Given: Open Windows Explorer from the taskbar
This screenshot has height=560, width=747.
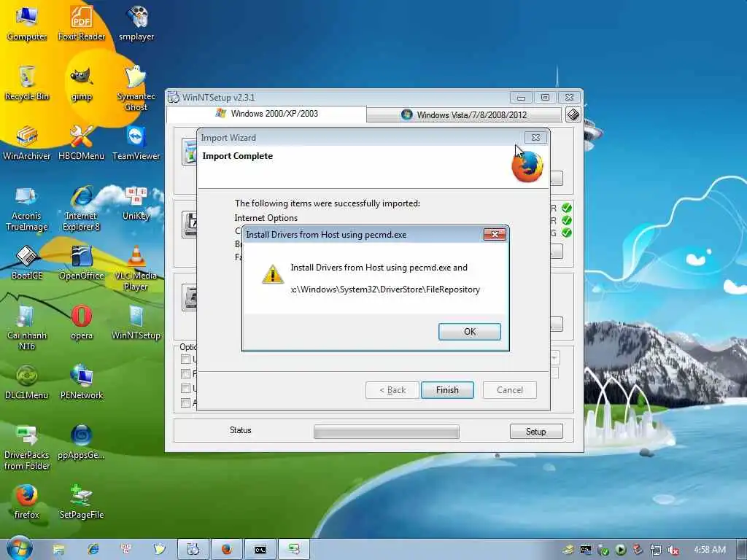Looking at the screenshot, I should (58, 550).
